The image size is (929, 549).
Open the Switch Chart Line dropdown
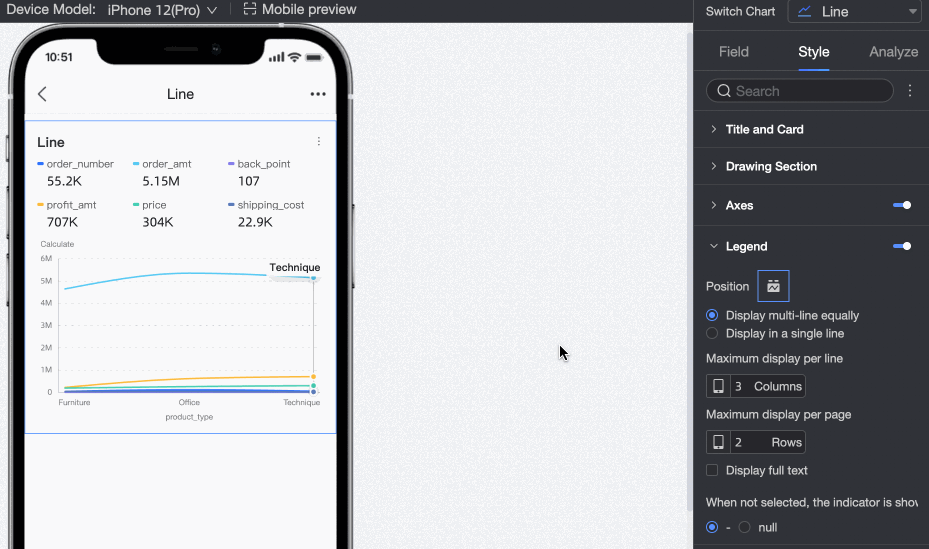pyautogui.click(x=856, y=11)
